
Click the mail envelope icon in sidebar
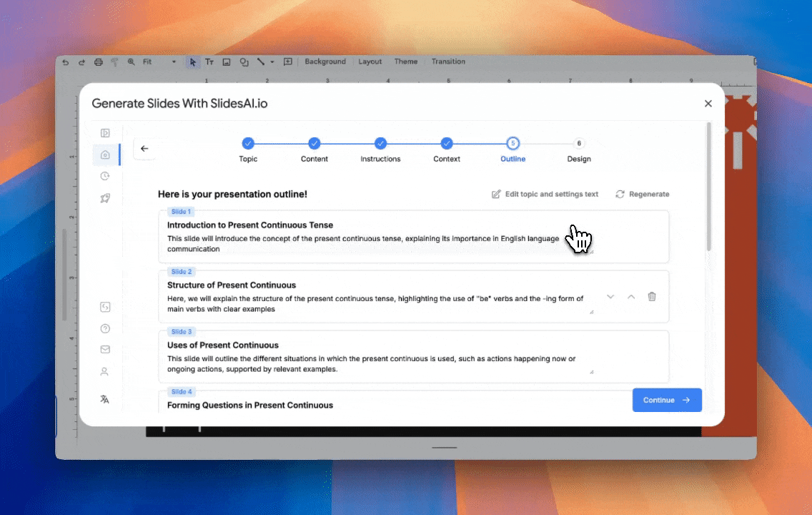(x=105, y=350)
